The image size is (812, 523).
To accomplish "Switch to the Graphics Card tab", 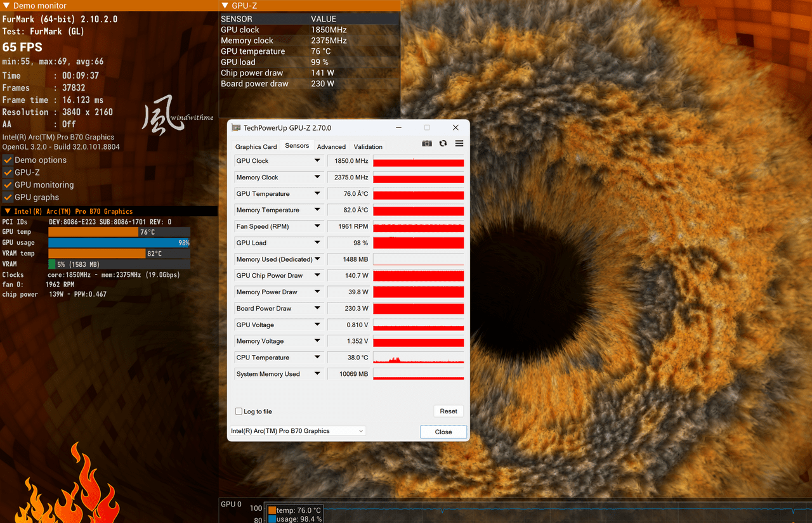I will pyautogui.click(x=256, y=146).
